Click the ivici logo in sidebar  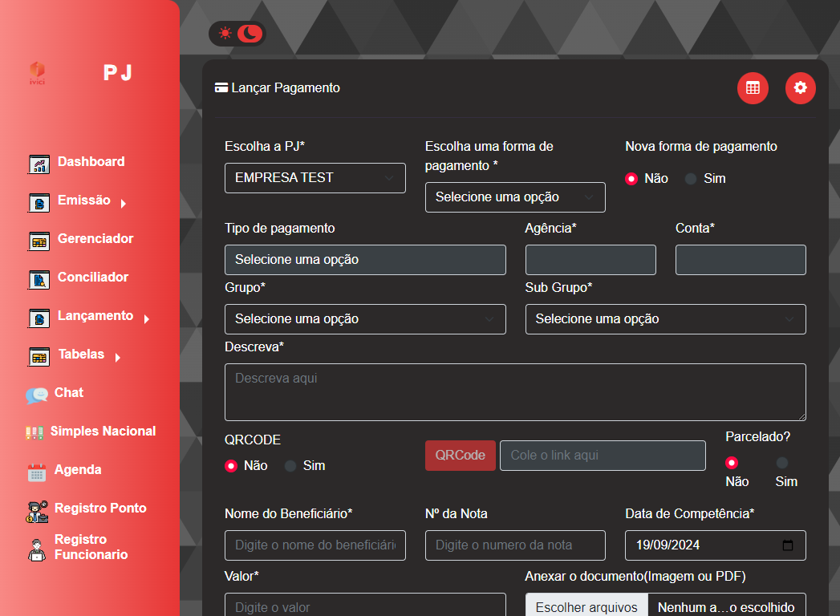[x=37, y=73]
